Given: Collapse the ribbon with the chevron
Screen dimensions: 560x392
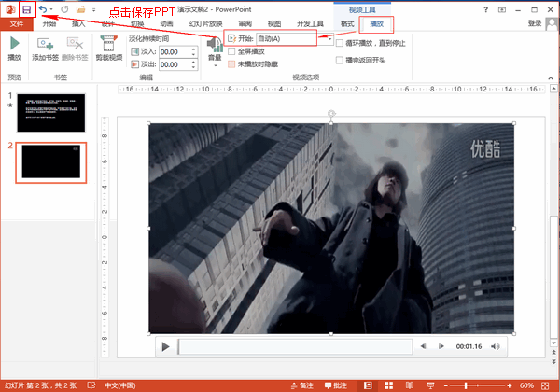Looking at the screenshot, I should [x=551, y=77].
